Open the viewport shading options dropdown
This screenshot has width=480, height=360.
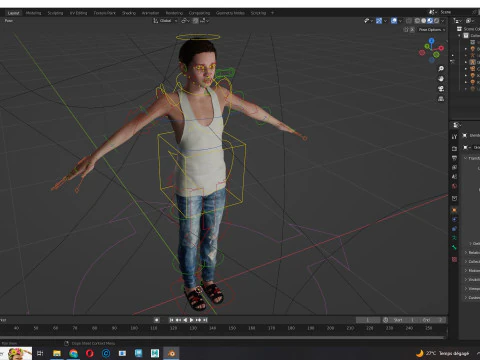click(443, 21)
